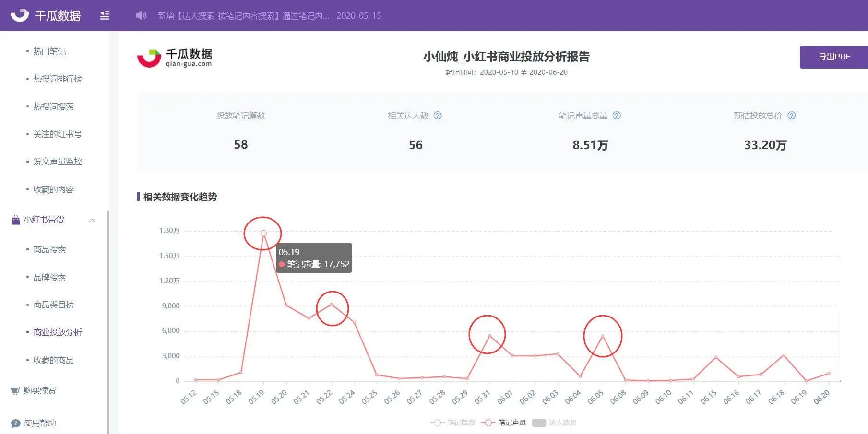The image size is (868, 434).
Task: Click help icon next to 预估投放总价
Action: click(792, 116)
